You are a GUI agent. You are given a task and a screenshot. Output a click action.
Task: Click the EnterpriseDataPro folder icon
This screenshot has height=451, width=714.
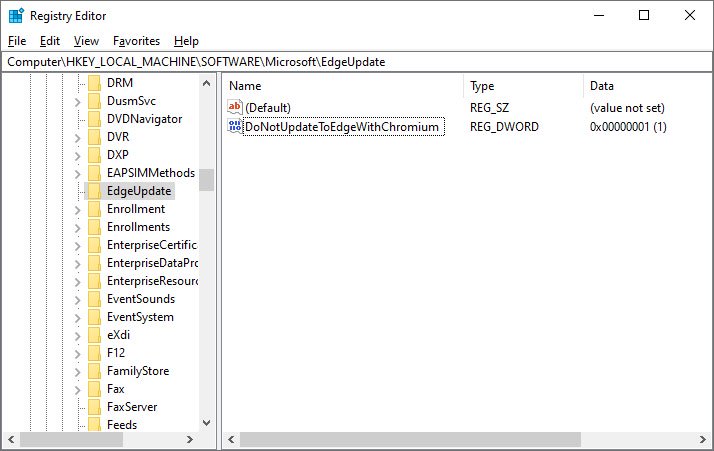point(94,263)
